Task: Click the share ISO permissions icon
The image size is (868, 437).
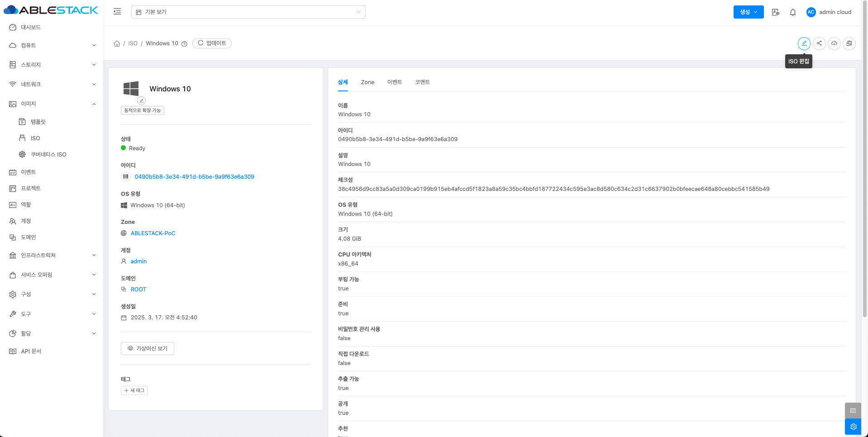Action: pos(819,43)
